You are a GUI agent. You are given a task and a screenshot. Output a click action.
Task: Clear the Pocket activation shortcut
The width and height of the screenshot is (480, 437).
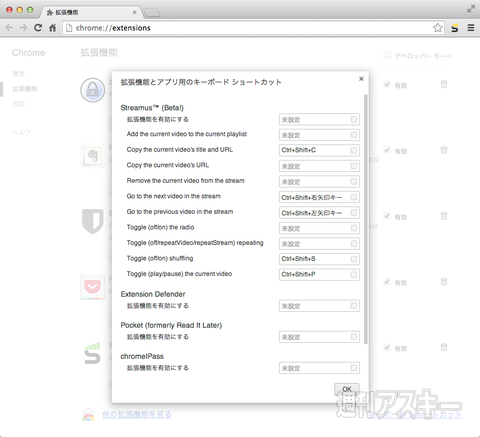point(354,337)
